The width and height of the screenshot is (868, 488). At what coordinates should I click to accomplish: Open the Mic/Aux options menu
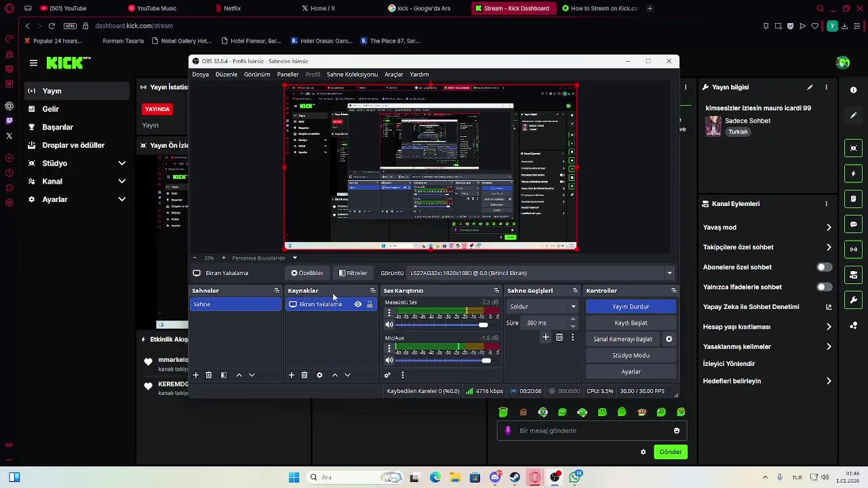(x=389, y=348)
